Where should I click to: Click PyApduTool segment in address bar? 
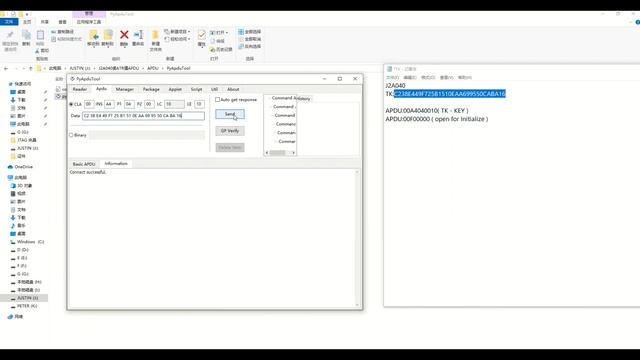[x=178, y=69]
